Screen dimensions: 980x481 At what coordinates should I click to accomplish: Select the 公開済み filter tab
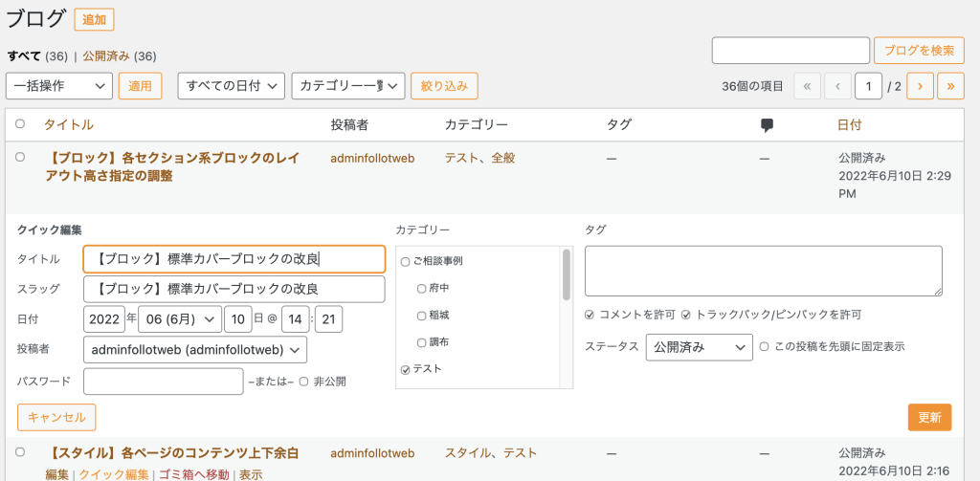(x=107, y=56)
